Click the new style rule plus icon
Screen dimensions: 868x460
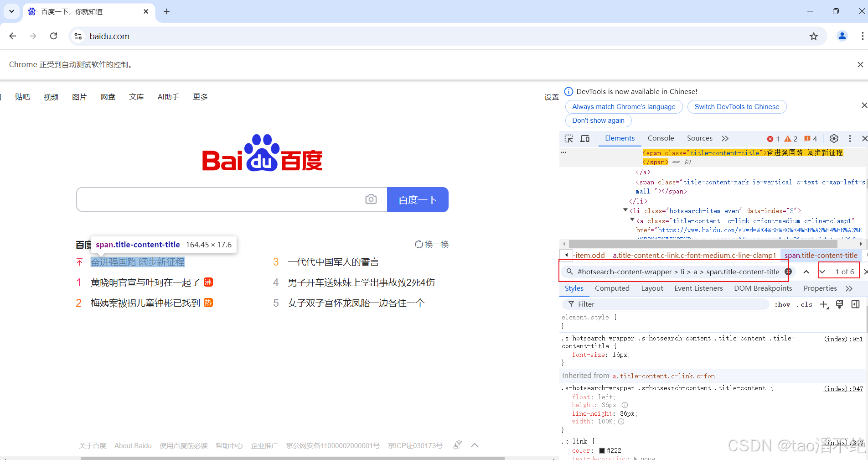click(824, 304)
